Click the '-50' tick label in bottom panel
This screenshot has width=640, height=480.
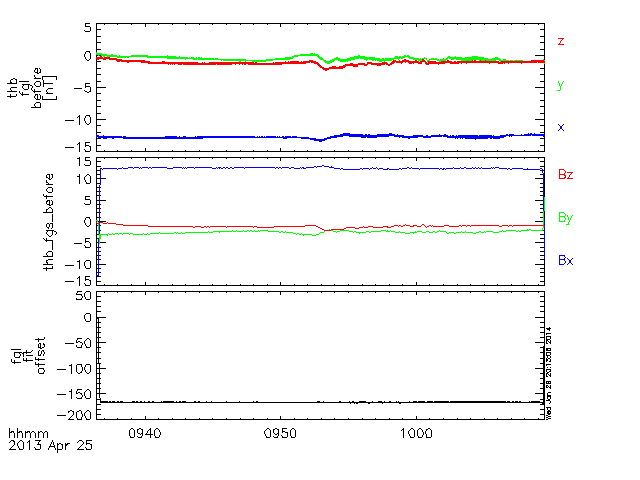(79, 343)
